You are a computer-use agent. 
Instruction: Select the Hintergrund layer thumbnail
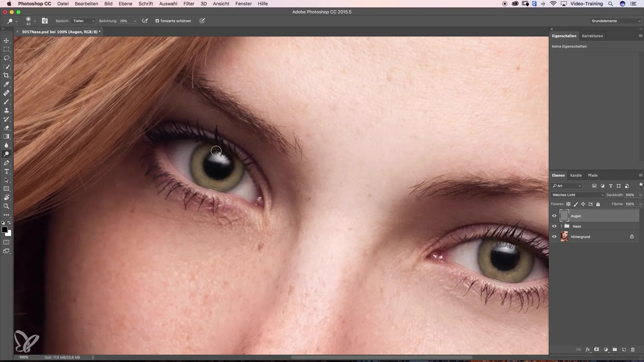(565, 237)
